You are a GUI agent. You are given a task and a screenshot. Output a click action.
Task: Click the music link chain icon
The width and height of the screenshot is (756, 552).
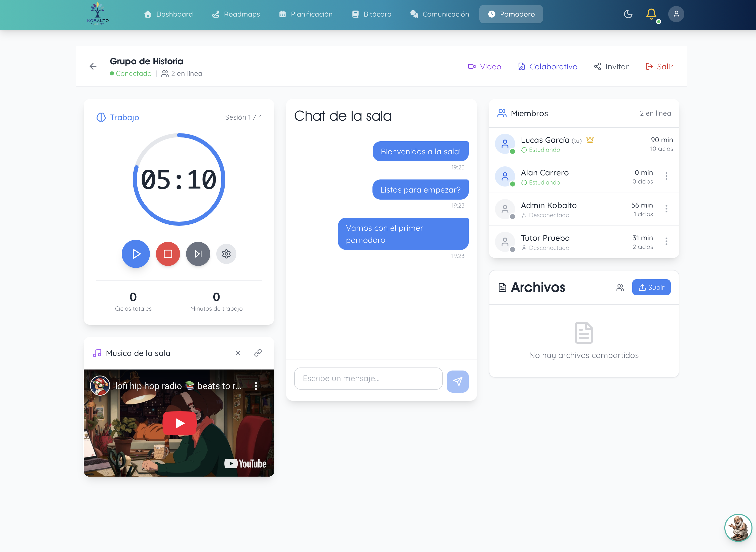point(258,353)
